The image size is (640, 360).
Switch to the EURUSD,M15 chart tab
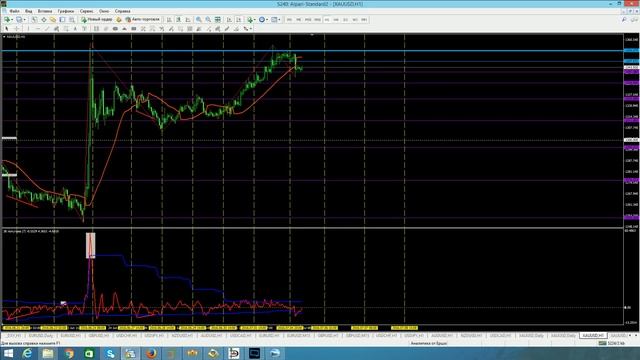click(x=298, y=336)
